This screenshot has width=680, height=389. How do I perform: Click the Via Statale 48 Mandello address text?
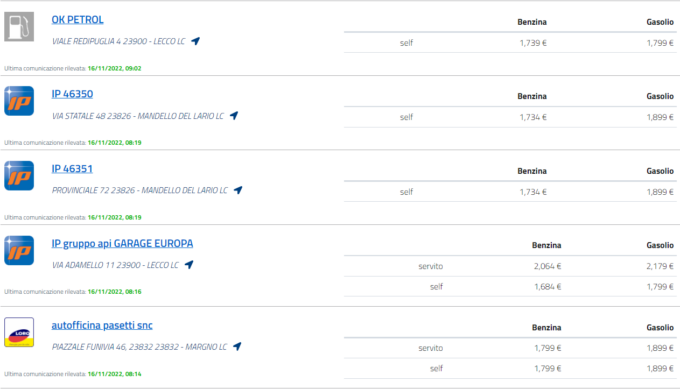(x=137, y=116)
